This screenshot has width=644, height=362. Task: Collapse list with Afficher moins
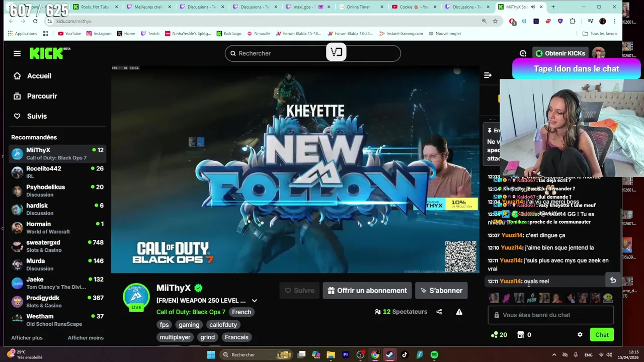click(x=86, y=338)
